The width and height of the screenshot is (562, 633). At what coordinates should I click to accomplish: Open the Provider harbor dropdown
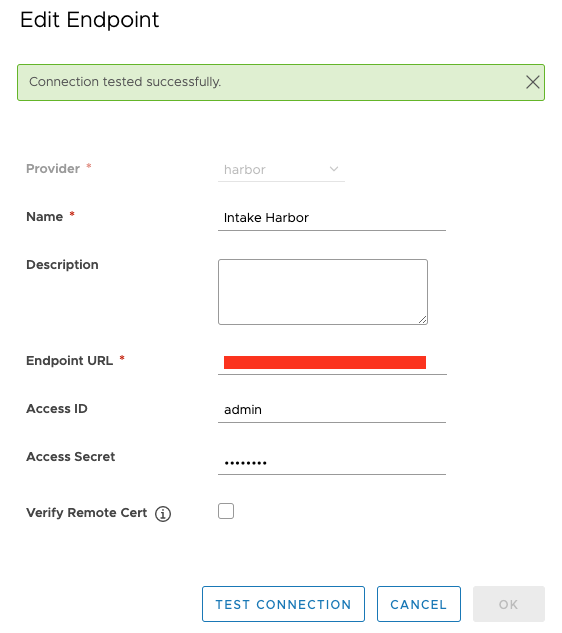point(281,170)
